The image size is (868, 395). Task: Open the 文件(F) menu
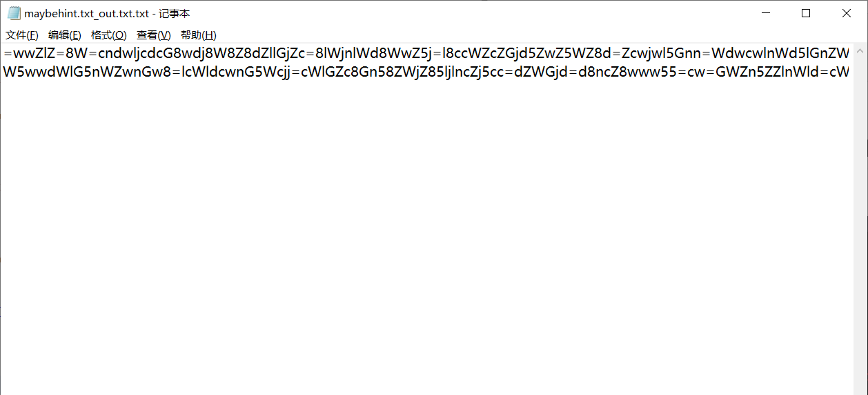point(22,35)
